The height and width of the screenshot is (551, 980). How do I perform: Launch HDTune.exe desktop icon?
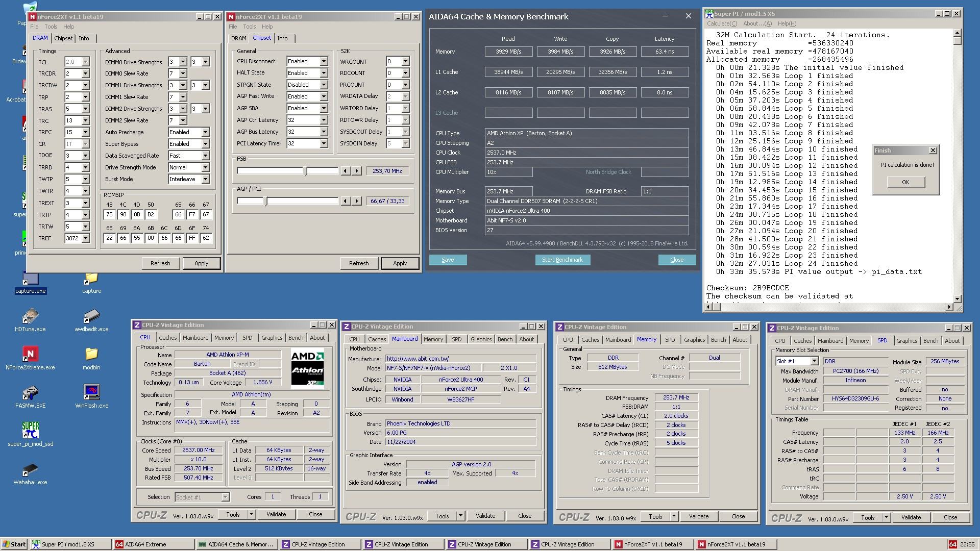pos(30,320)
